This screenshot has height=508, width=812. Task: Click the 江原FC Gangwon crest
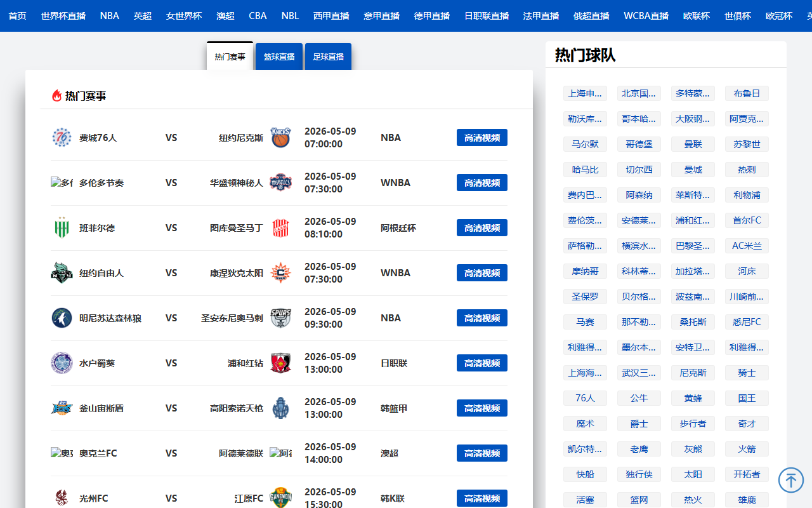(x=280, y=498)
